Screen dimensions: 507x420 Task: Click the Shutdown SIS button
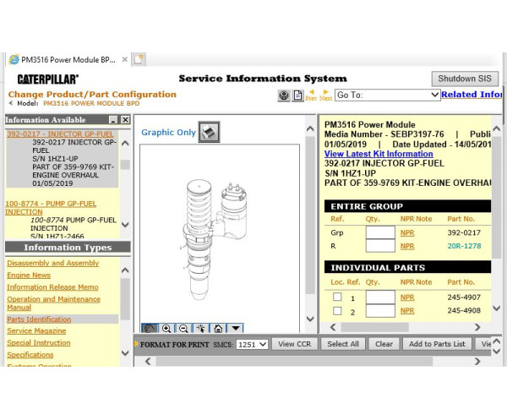464,79
